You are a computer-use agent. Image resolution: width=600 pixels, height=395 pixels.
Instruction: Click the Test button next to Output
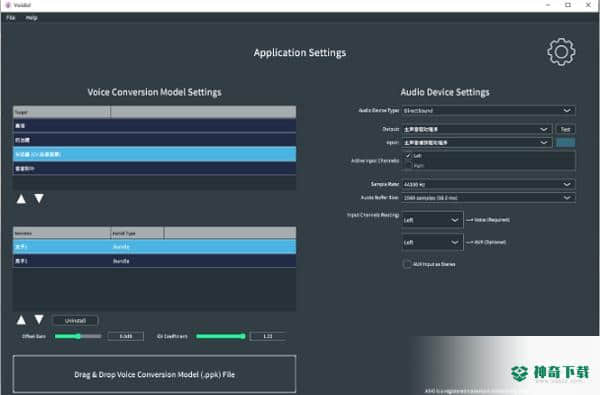click(565, 129)
